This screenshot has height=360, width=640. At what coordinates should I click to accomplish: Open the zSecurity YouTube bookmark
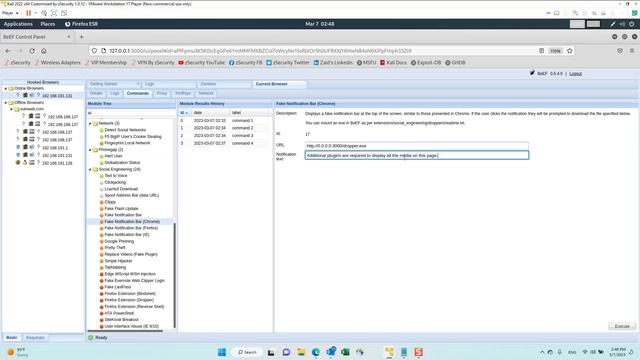click(202, 62)
